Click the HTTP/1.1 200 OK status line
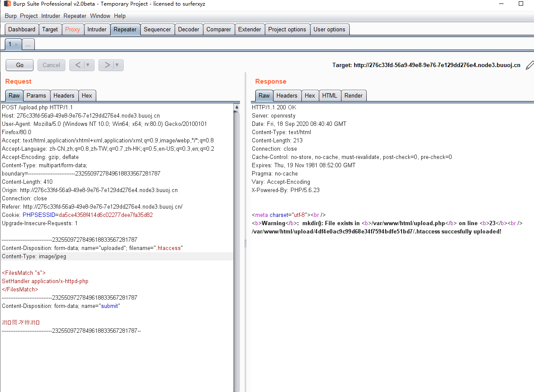This screenshot has height=392, width=534. point(274,107)
